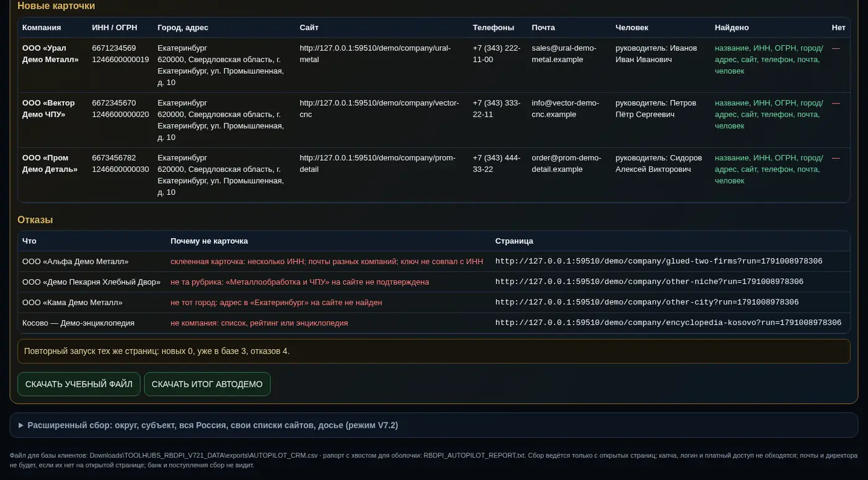Click reason «склеенная карточка: несколько ИНН»
The width and height of the screenshot is (868, 480).
(237, 261)
